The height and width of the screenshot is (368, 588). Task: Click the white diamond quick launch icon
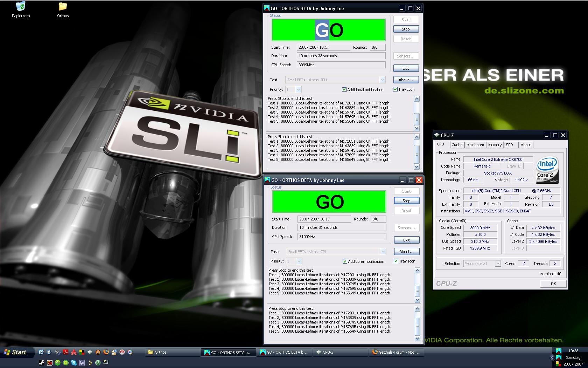[90, 352]
